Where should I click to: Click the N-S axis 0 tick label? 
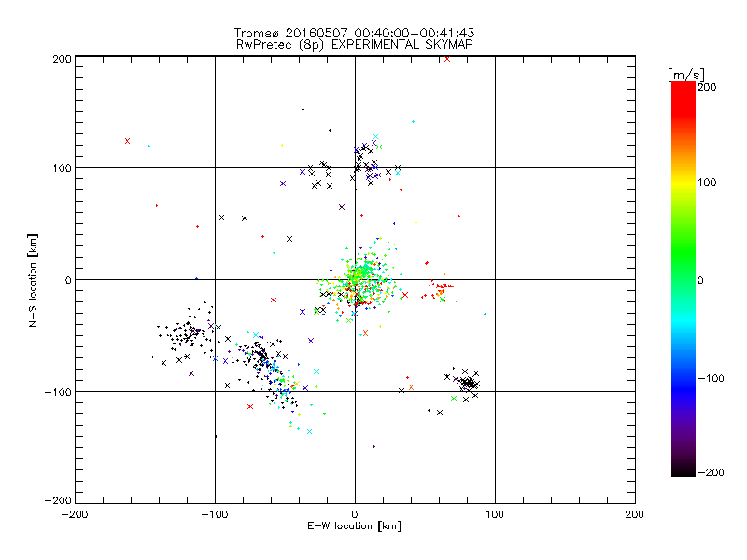[x=68, y=280]
